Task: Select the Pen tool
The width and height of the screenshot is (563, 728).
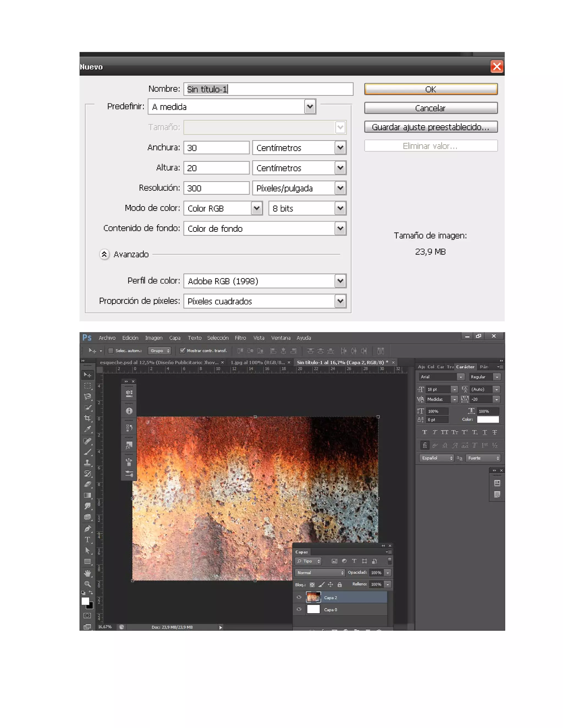Action: click(x=87, y=528)
